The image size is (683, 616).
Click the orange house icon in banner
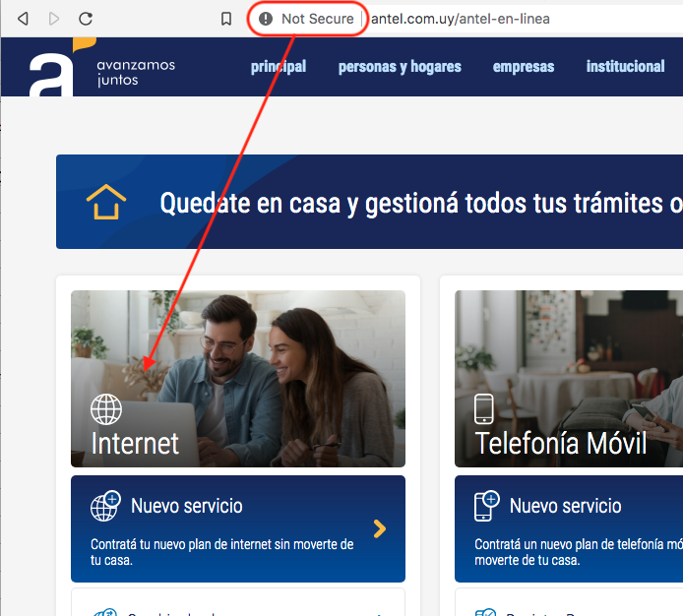coord(106,202)
